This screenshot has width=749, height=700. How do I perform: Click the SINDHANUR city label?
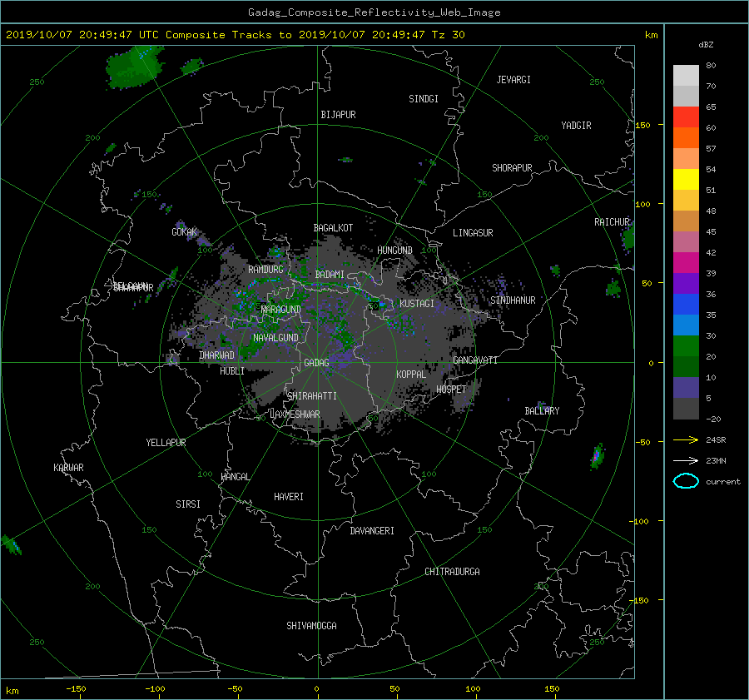(x=513, y=300)
